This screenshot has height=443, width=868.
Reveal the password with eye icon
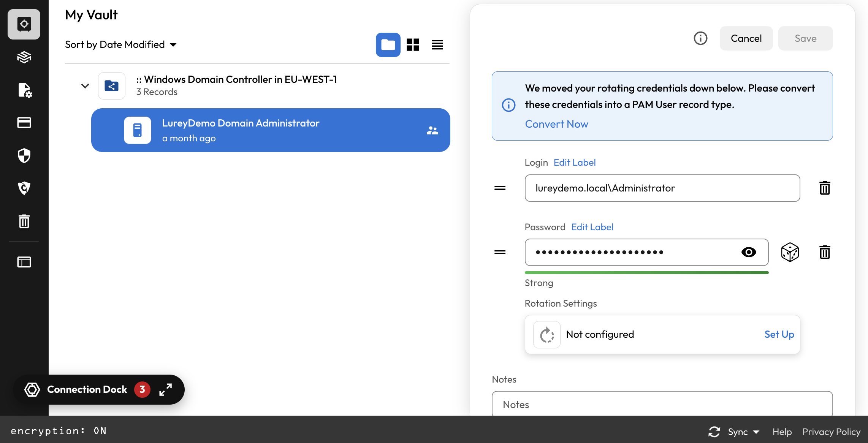(x=748, y=252)
